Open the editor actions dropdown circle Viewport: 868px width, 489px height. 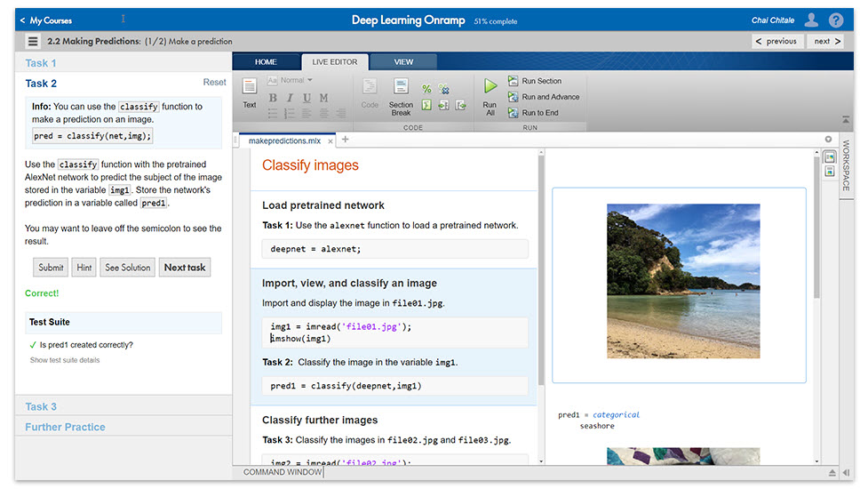(828, 140)
